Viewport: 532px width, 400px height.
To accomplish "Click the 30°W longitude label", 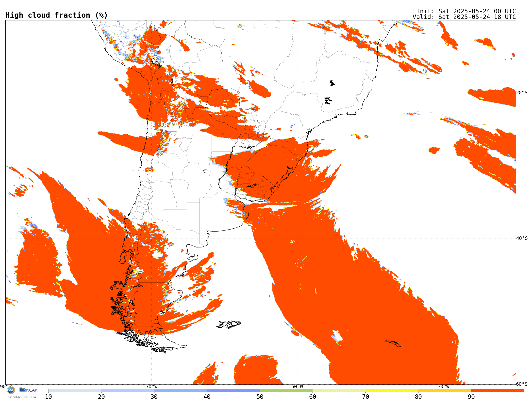I will click(443, 387).
